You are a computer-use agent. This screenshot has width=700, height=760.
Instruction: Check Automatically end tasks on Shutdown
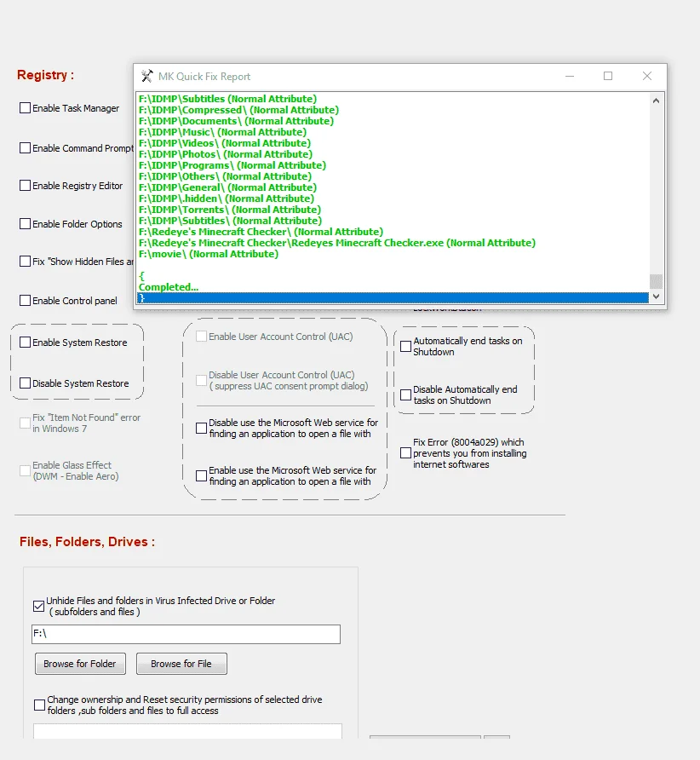coord(405,346)
